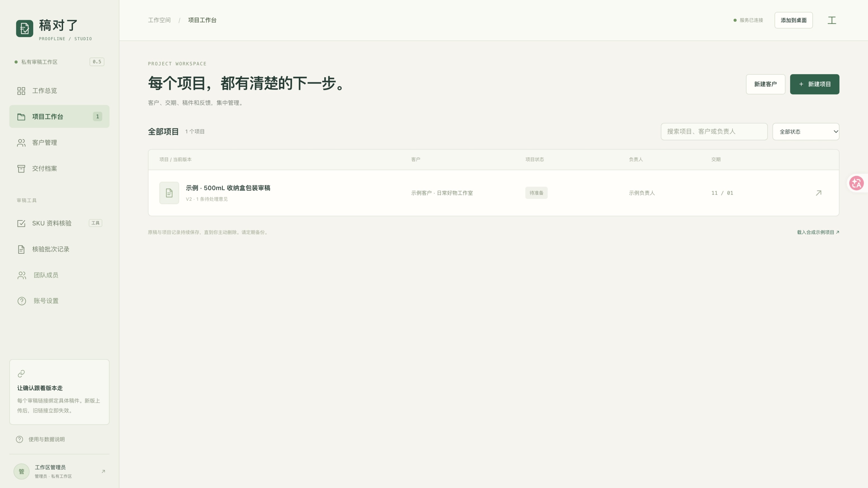Click SKU 资料核验 checkbox icon
Screen dimensions: 868x488
pos(21,223)
